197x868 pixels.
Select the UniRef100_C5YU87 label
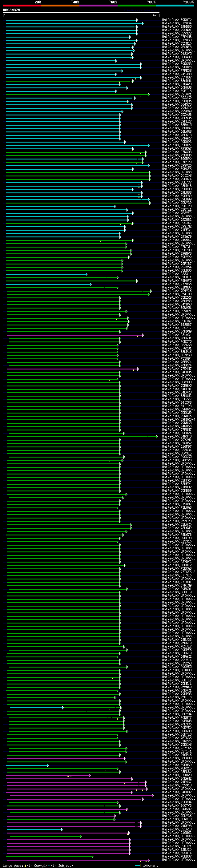[177, 78]
